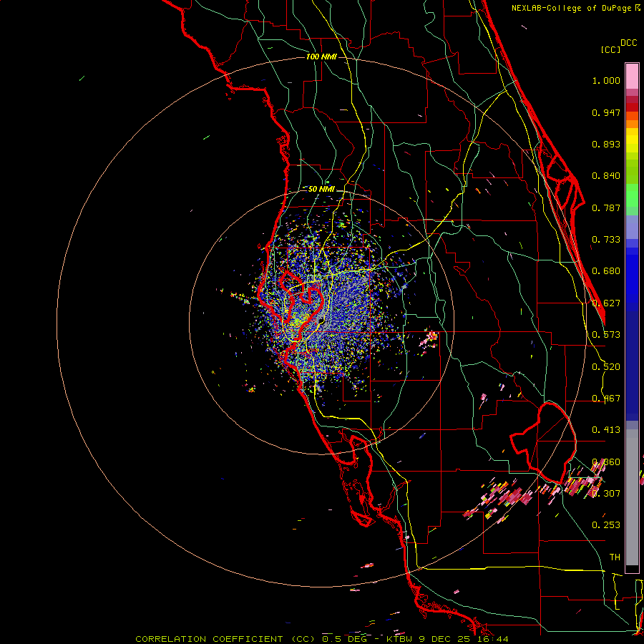Click the 0.573 scale value

[x=606, y=335]
